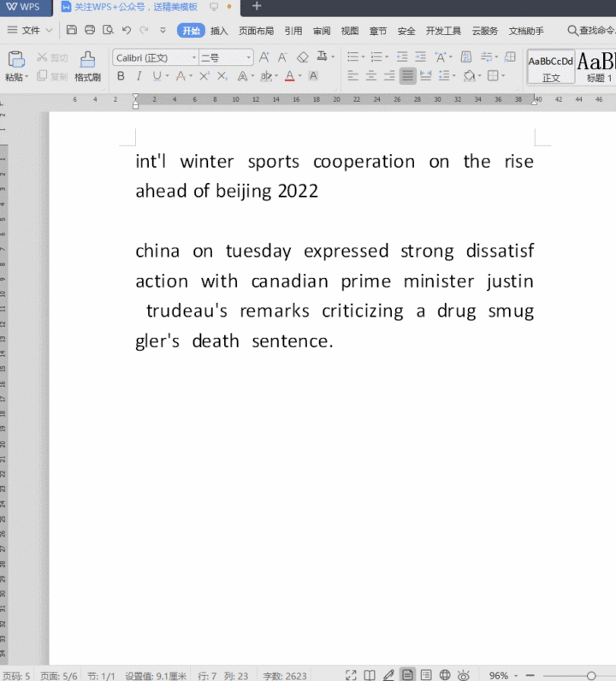The height and width of the screenshot is (681, 616).
Task: Click the Paste clipboard icon
Action: (16, 59)
